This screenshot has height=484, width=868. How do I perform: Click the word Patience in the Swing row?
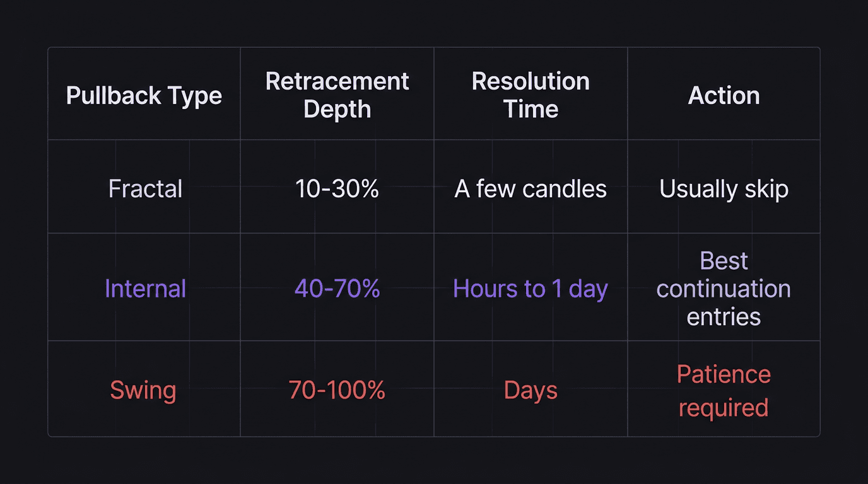point(724,374)
